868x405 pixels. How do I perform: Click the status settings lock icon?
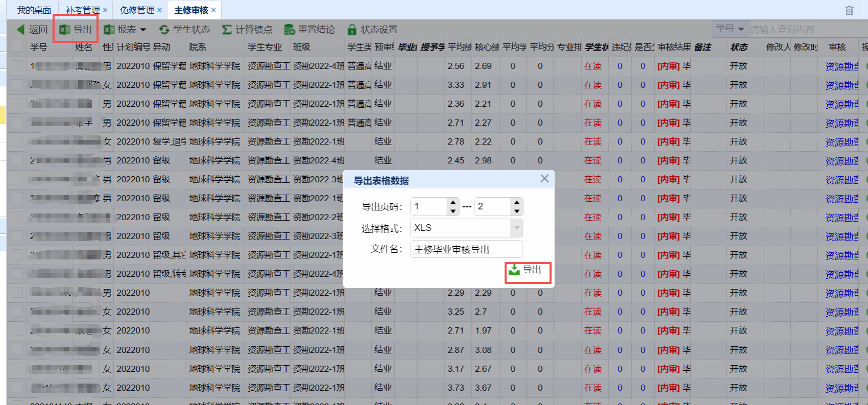352,30
